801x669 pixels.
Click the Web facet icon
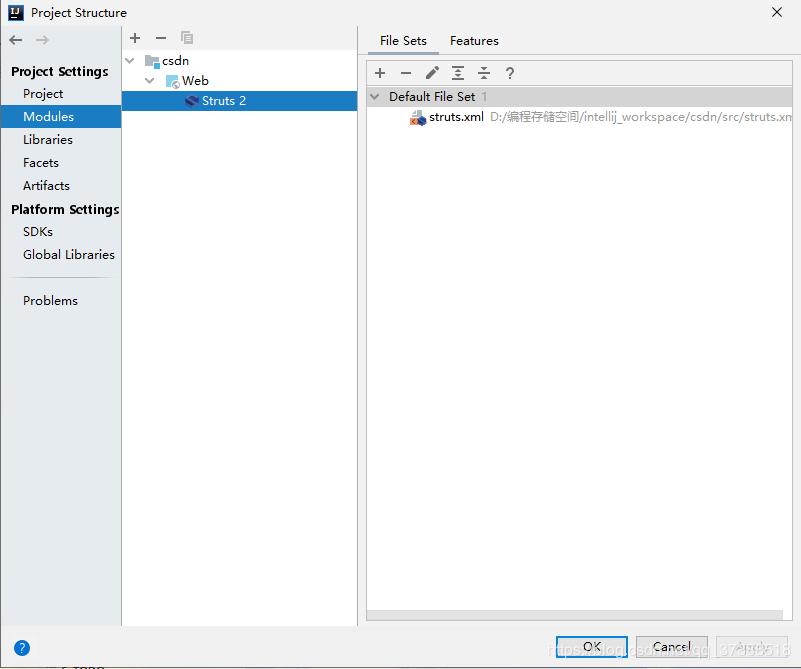[173, 81]
